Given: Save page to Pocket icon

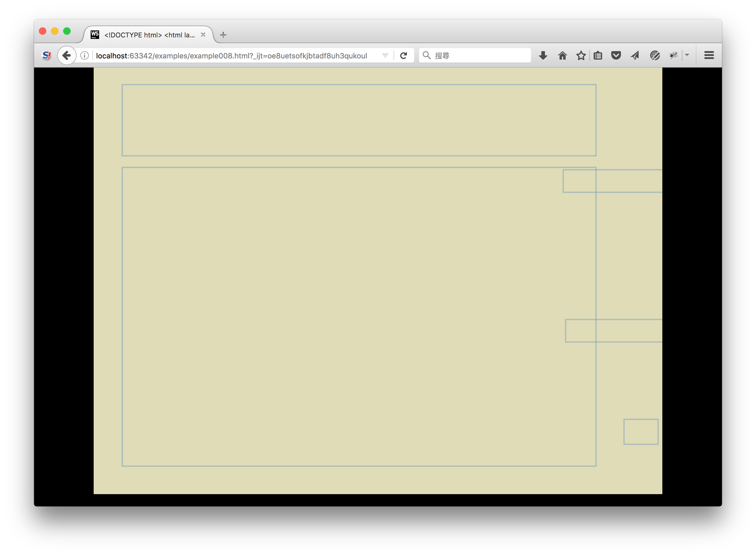Looking at the screenshot, I should [616, 55].
